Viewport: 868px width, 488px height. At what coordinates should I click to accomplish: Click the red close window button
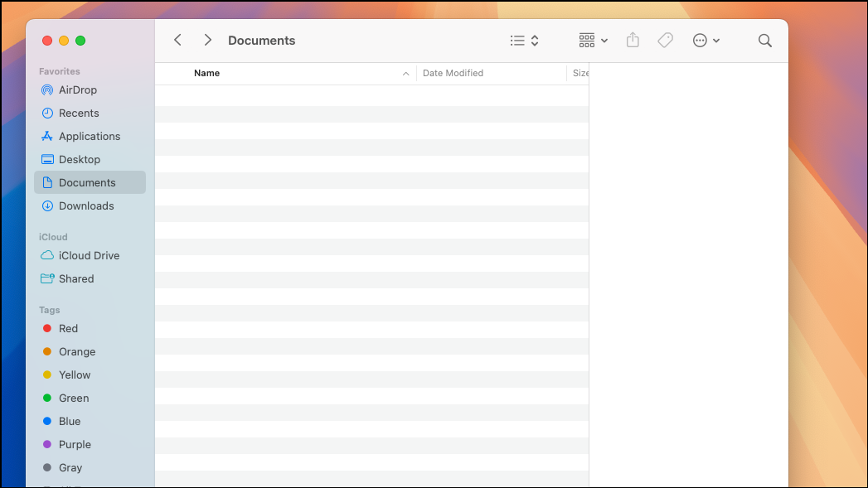47,41
